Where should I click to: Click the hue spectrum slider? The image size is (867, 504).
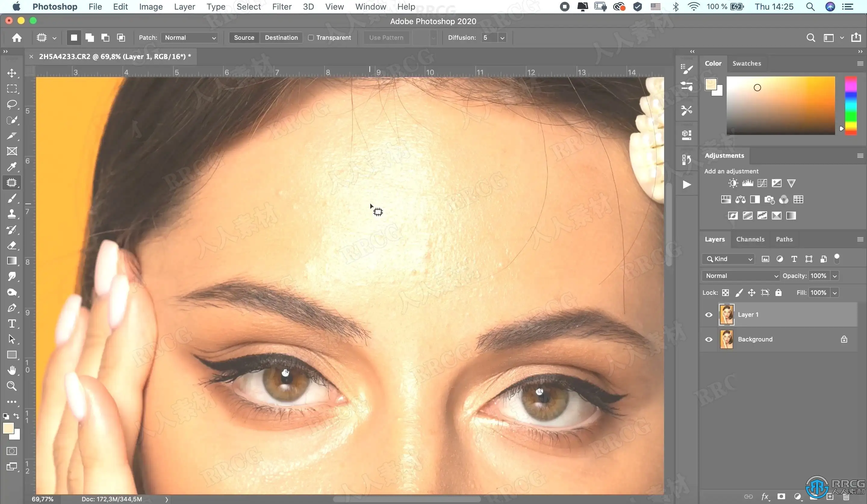pyautogui.click(x=850, y=105)
